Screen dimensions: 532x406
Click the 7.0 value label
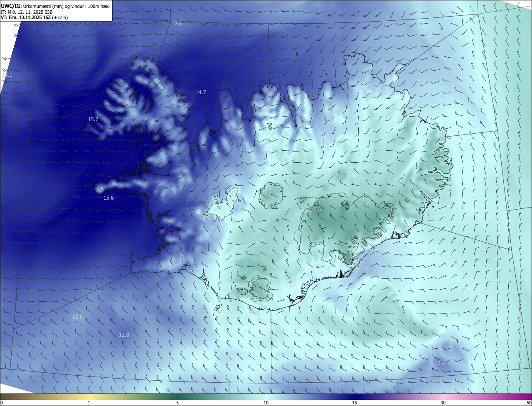pyautogui.click(x=389, y=209)
